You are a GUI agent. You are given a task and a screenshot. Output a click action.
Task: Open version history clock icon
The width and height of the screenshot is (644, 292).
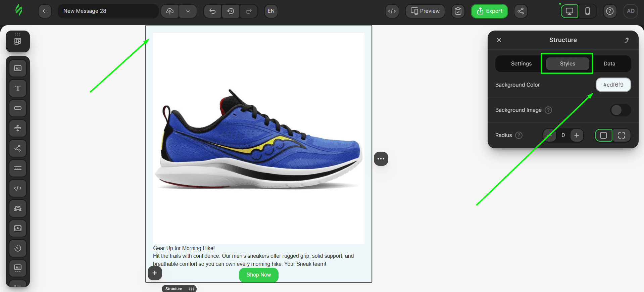click(231, 11)
